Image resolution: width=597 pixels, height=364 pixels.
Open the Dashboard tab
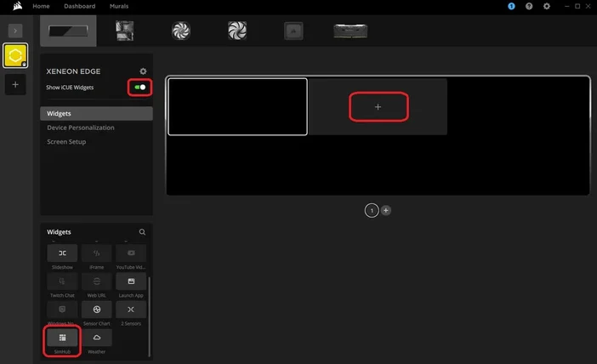pyautogui.click(x=80, y=6)
